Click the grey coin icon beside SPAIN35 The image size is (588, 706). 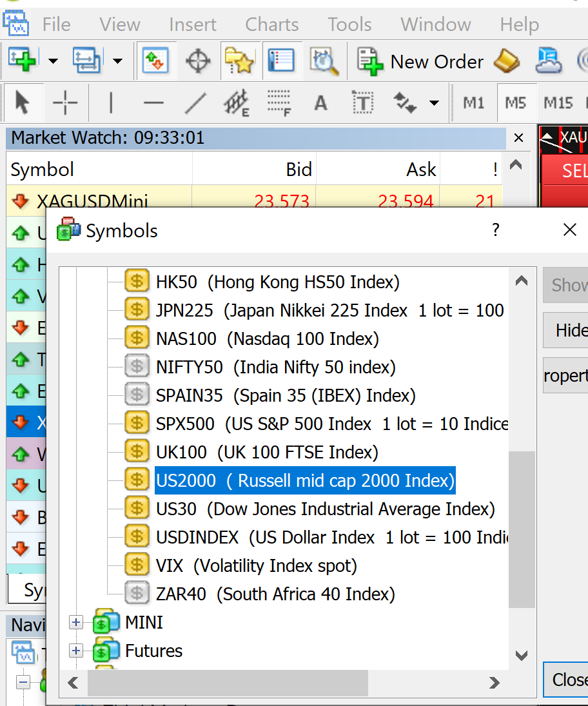(137, 395)
